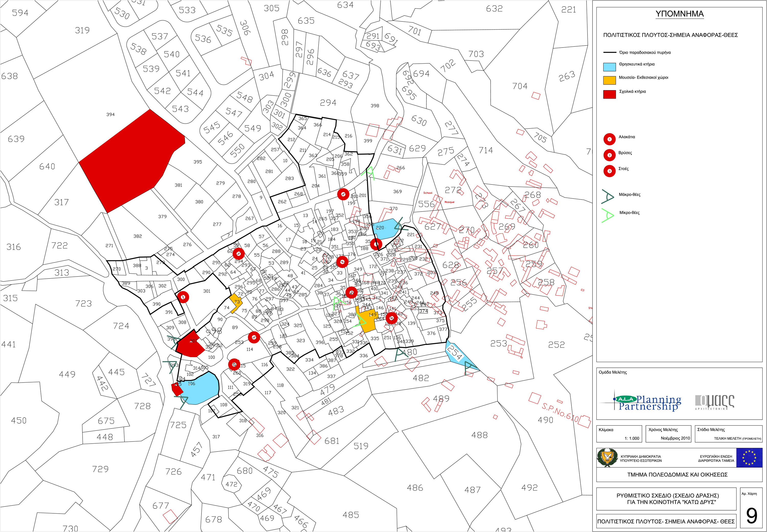Click the dark green view marker above parcel 480
The width and height of the screenshot is (767, 532).
pyautogui.click(x=401, y=355)
